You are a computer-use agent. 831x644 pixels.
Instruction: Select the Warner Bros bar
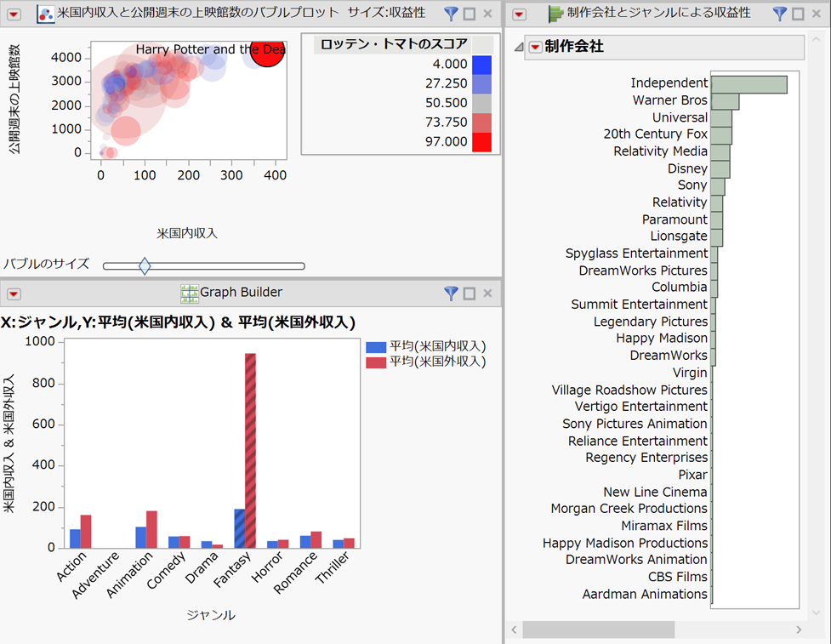725,100
